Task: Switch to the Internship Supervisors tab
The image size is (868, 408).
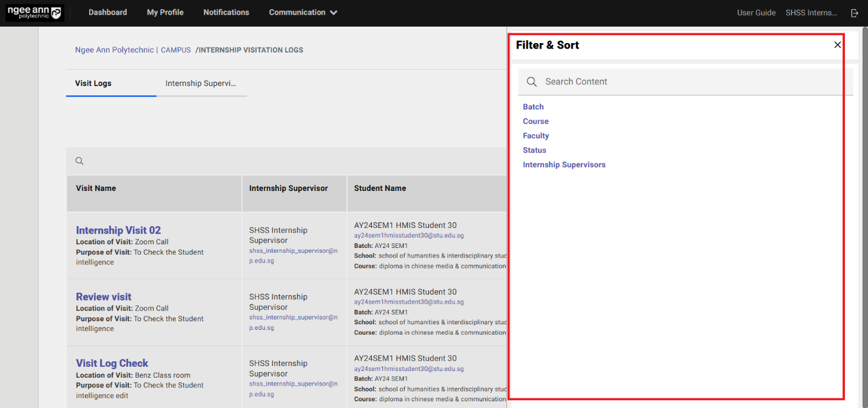Action: (201, 84)
